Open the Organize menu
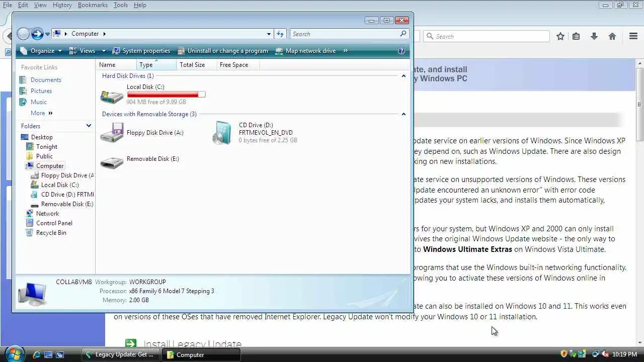644x362 pixels. 41,51
